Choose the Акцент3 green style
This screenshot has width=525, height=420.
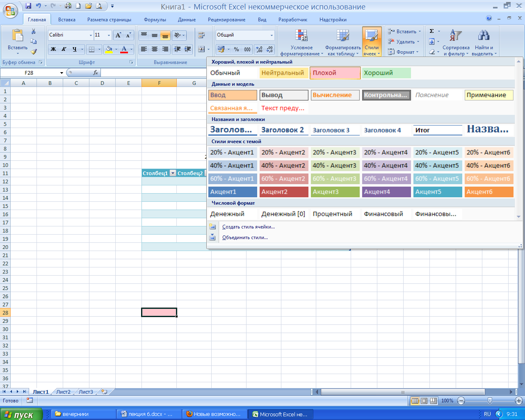335,192
